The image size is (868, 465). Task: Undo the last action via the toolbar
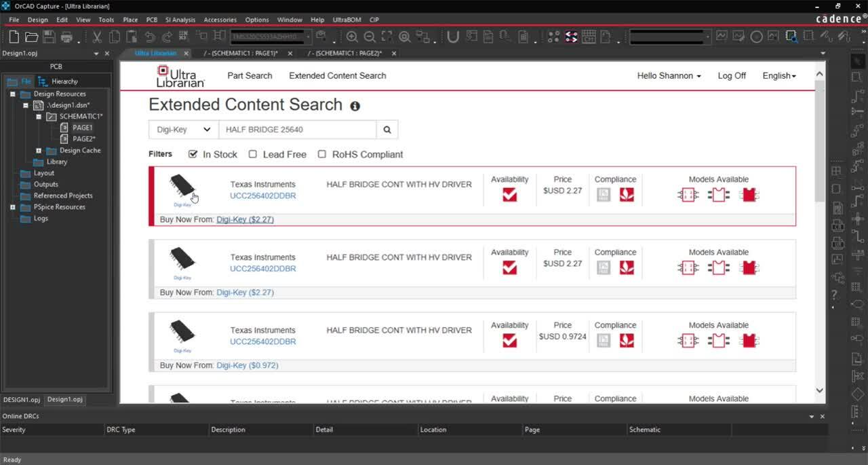(x=151, y=37)
